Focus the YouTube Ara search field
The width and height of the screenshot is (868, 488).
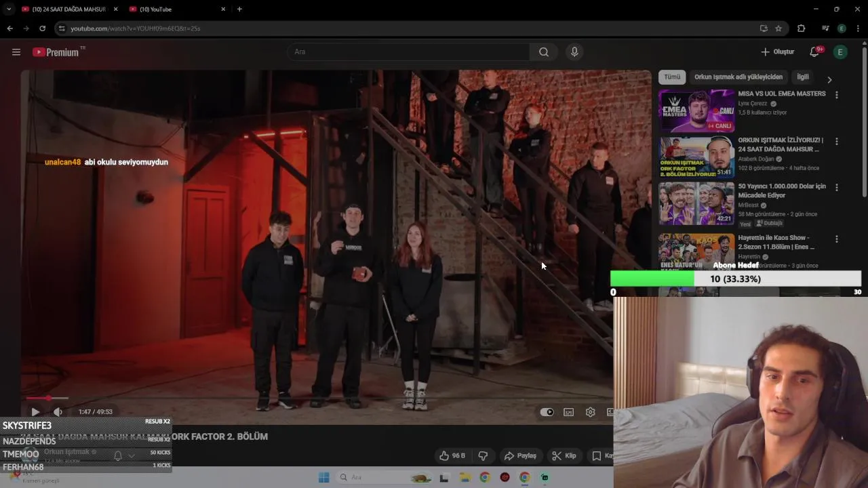(408, 52)
